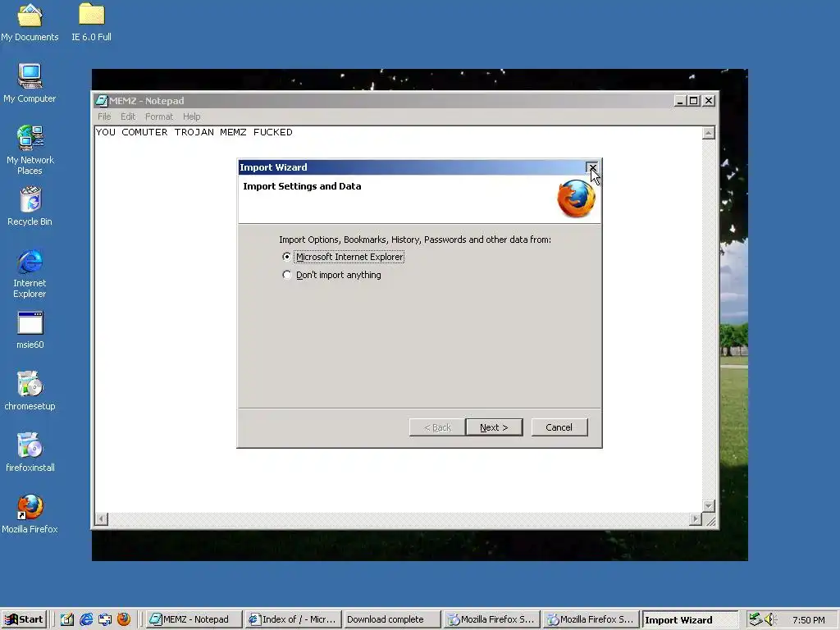This screenshot has width=840, height=630.
Task: Open My Documents desktop icon
Action: pyautogui.click(x=30, y=22)
